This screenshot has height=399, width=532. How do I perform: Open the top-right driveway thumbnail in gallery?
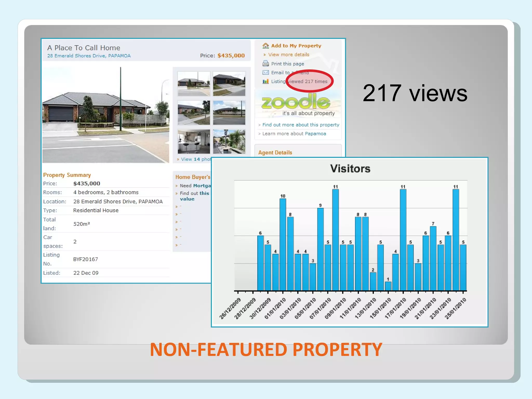point(229,84)
